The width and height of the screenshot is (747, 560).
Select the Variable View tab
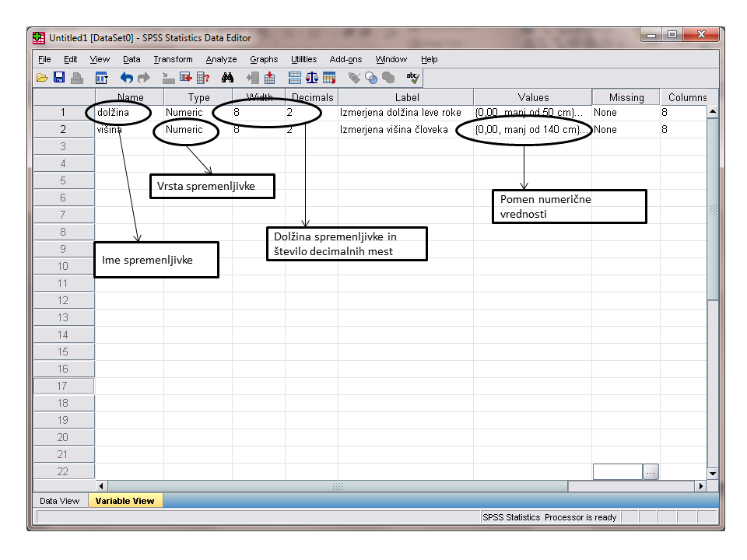click(124, 501)
